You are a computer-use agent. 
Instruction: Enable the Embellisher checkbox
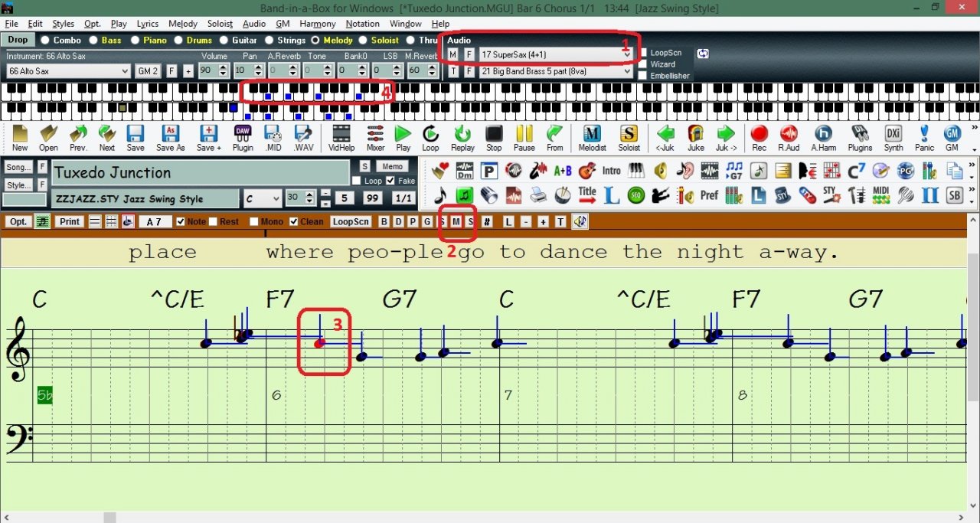643,76
